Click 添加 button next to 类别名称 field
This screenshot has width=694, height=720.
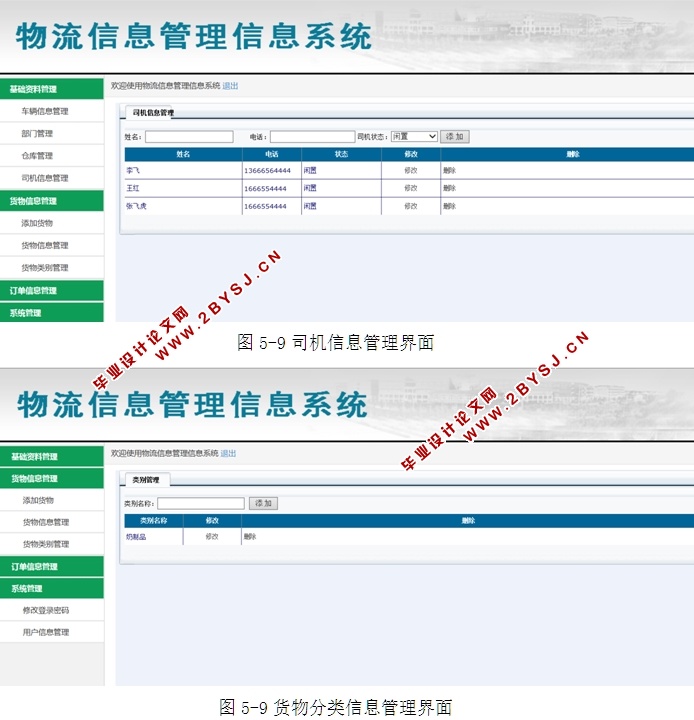point(263,503)
